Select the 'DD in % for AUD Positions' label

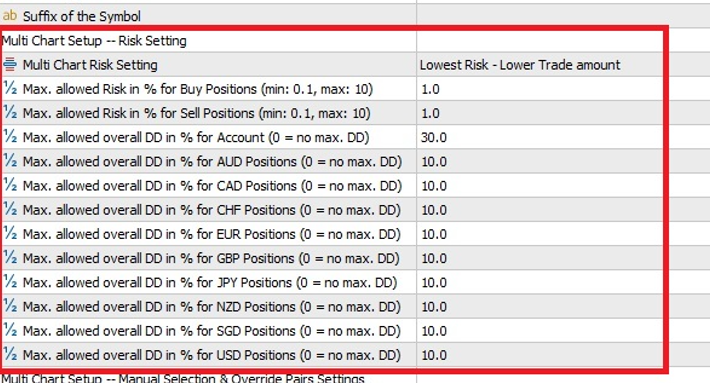(212, 162)
